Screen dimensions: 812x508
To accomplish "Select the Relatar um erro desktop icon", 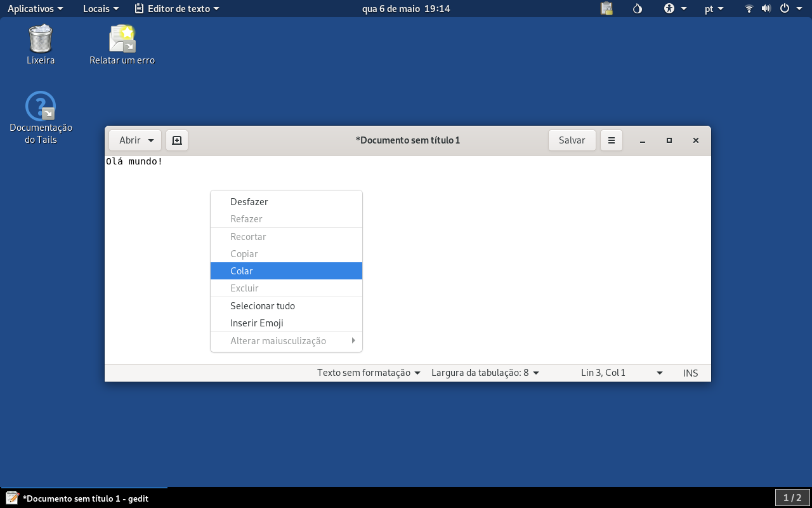I will click(122, 44).
